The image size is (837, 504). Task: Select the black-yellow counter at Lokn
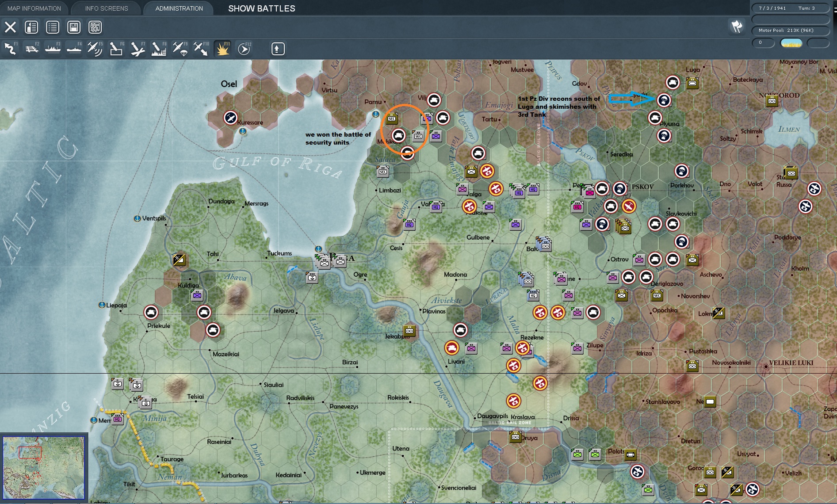pyautogui.click(x=719, y=313)
